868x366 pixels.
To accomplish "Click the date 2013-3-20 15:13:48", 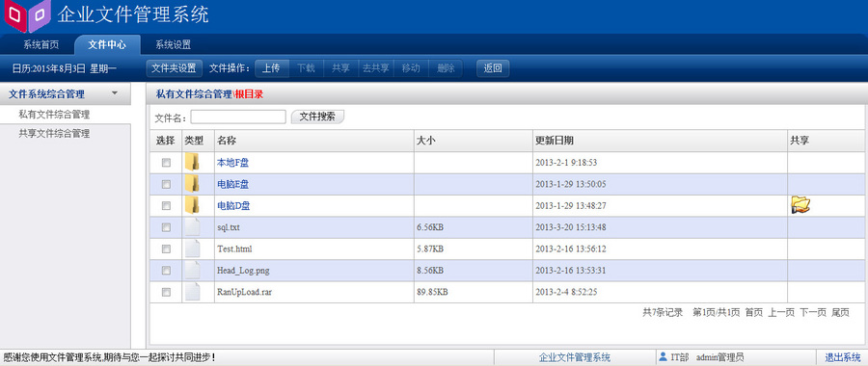I will (571, 227).
